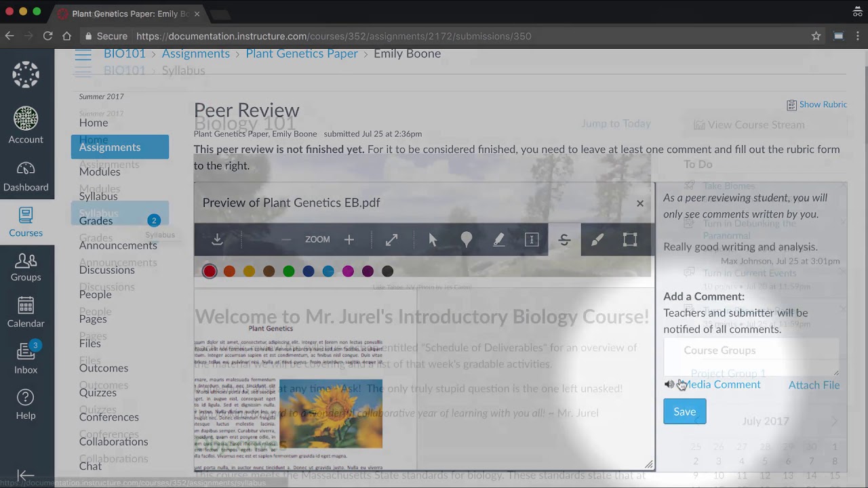The width and height of the screenshot is (868, 488).
Task: Open People in the course menu
Action: point(95,294)
